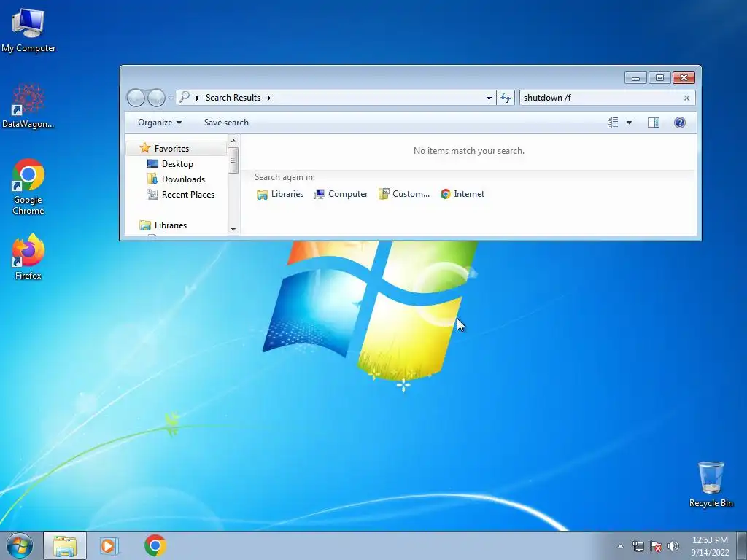Open the network status tray icon

(638, 546)
